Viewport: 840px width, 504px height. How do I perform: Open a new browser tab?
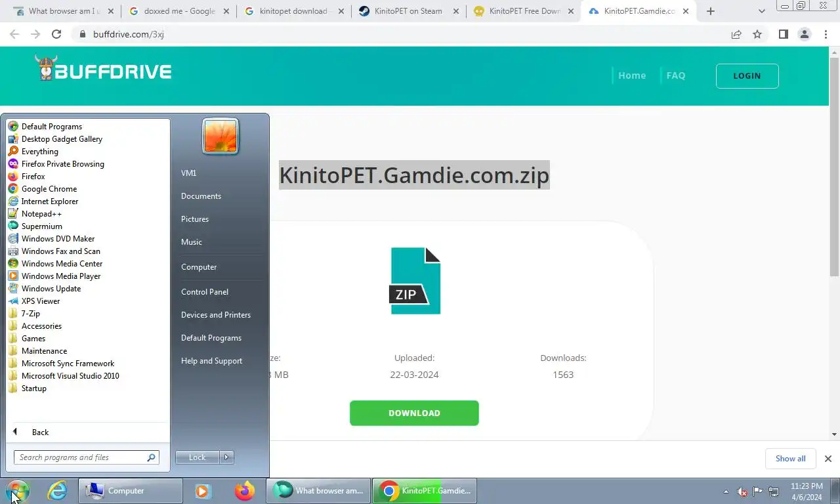pyautogui.click(x=711, y=11)
